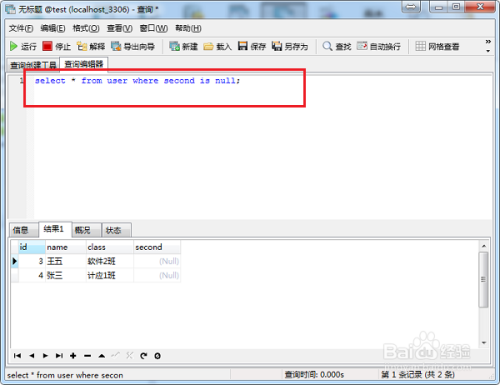Open 解释 explain tool

point(91,46)
